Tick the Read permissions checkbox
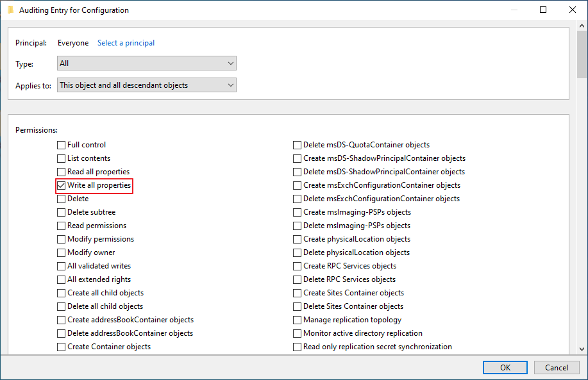 [x=61, y=226]
